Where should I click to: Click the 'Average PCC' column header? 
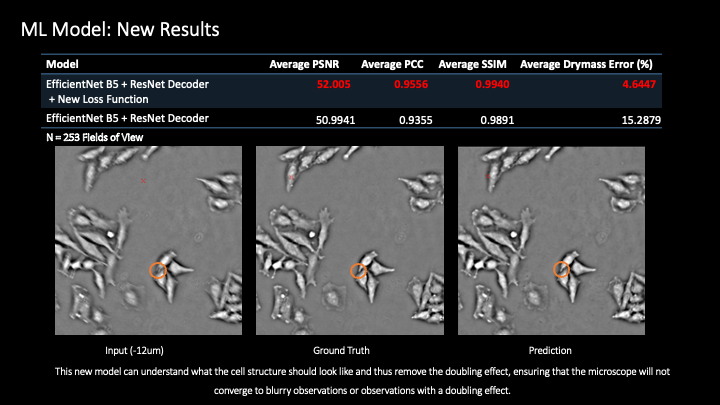(x=394, y=65)
